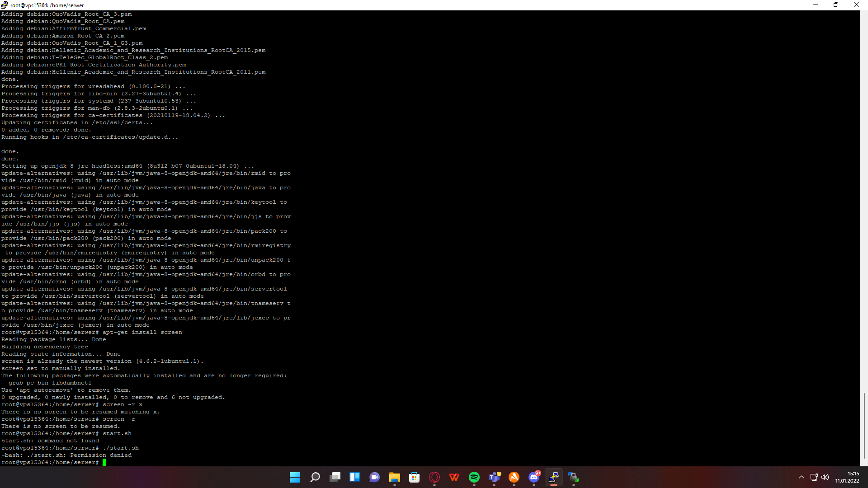Screen dimensions: 868x488
Task: Launch WPS Office from taskbar
Action: [x=454, y=477]
